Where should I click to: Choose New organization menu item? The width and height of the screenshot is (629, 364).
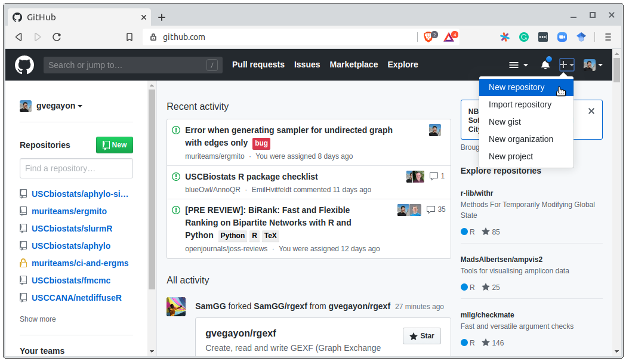click(x=526, y=139)
